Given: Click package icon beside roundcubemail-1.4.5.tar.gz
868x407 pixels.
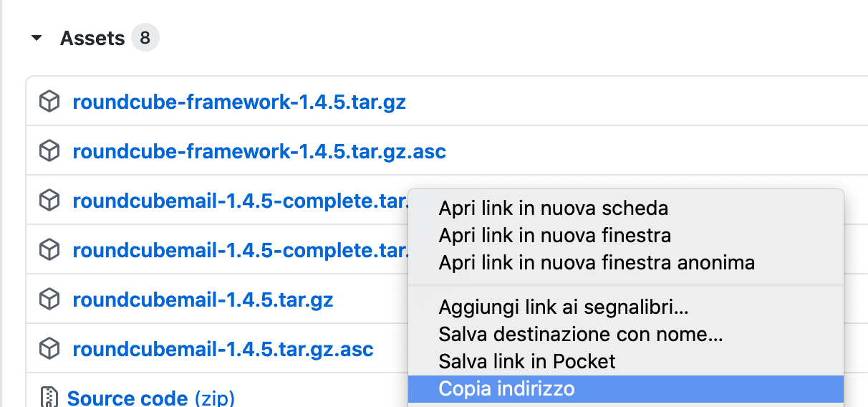Looking at the screenshot, I should [x=49, y=300].
